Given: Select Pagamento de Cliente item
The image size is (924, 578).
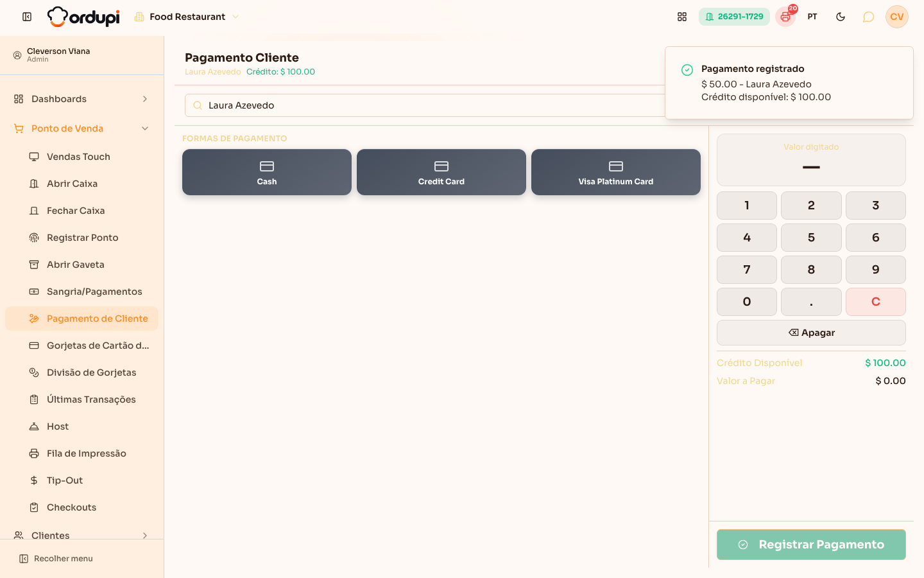Looking at the screenshot, I should point(81,319).
